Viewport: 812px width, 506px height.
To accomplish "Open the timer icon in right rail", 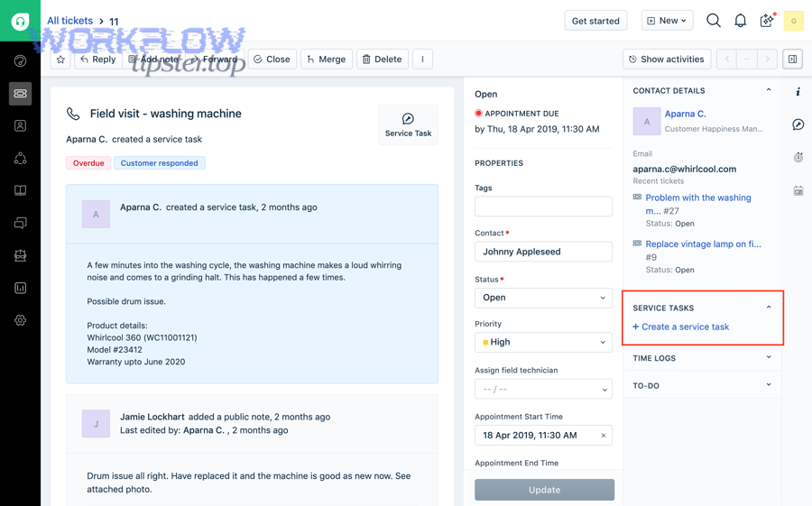I will (798, 158).
